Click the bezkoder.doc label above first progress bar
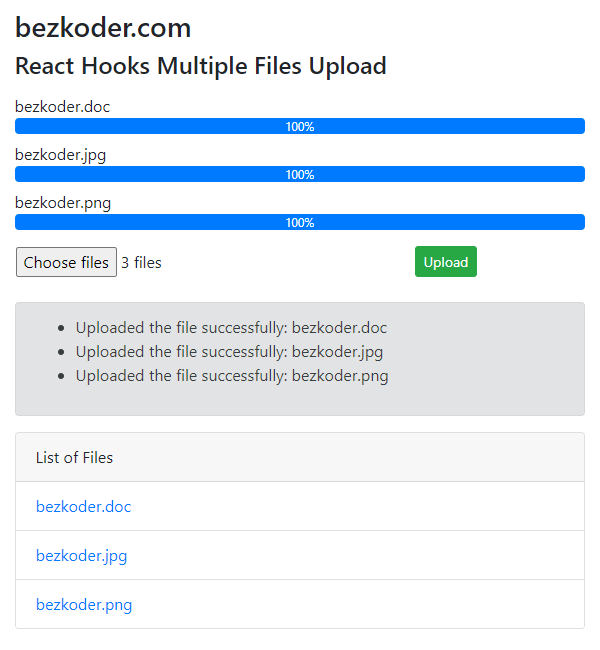 point(62,107)
